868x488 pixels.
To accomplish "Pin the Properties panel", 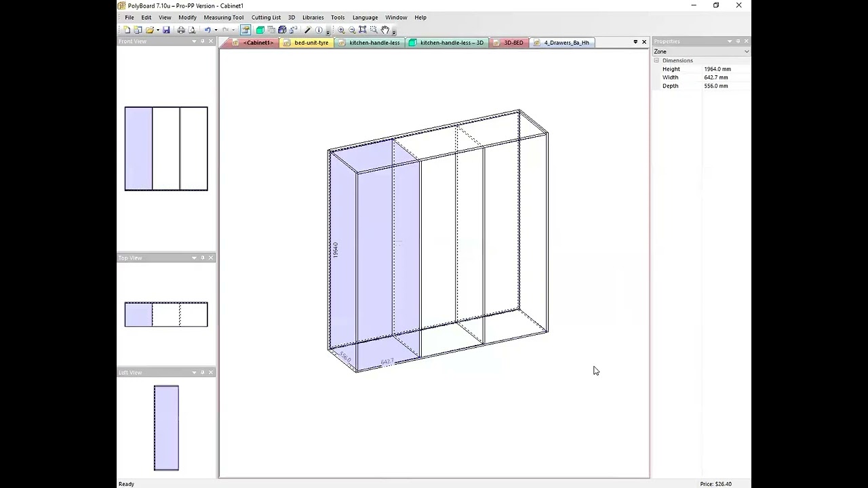I will click(738, 41).
